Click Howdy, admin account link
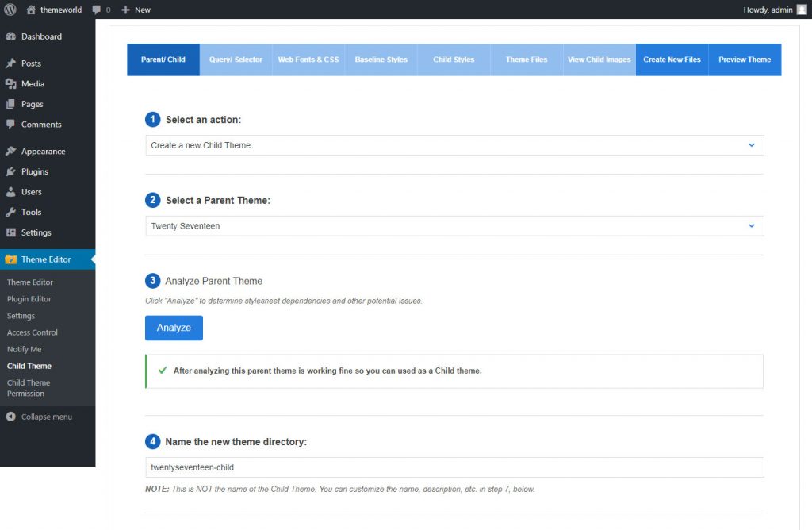Image resolution: width=812 pixels, height=530 pixels. (x=768, y=10)
